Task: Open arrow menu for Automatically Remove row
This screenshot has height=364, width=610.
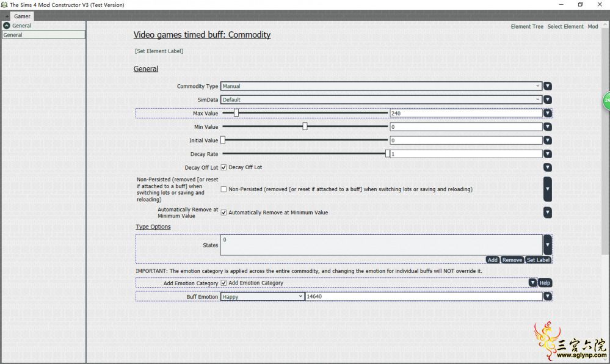Action: 547,213
